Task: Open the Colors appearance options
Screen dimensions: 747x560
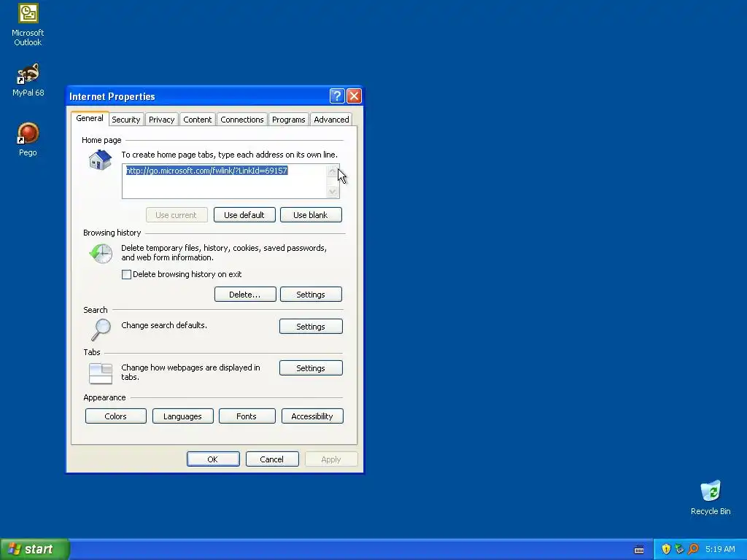Action: [x=116, y=416]
